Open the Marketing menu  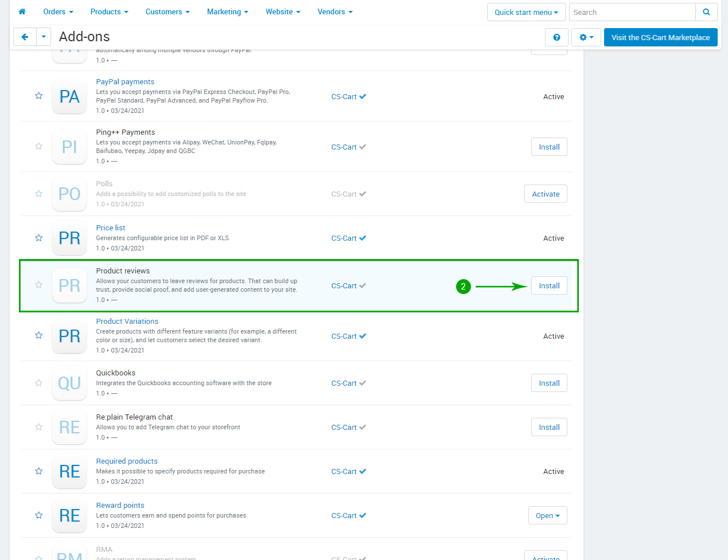pos(227,11)
